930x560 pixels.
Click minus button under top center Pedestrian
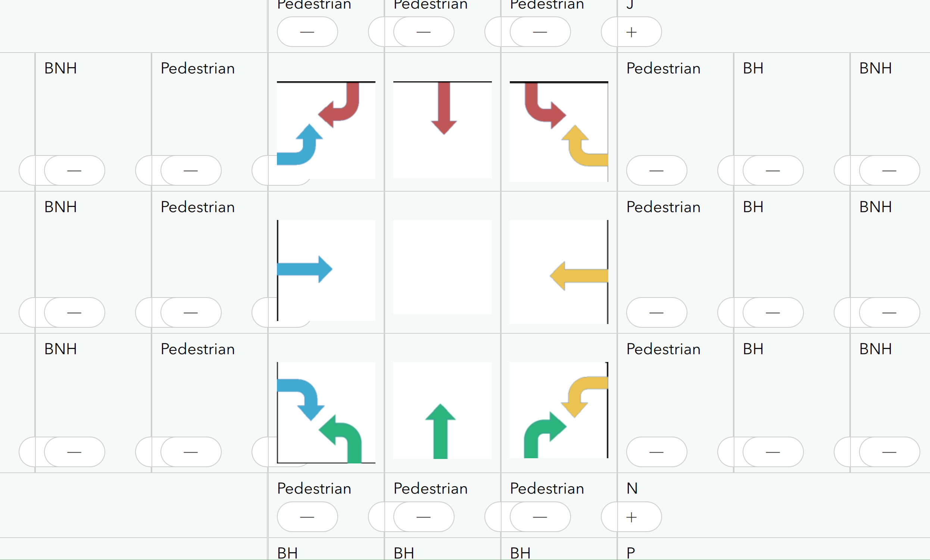pos(424,32)
